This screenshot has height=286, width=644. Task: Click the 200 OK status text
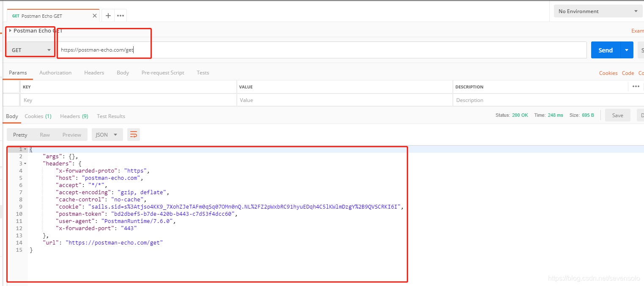tap(520, 115)
